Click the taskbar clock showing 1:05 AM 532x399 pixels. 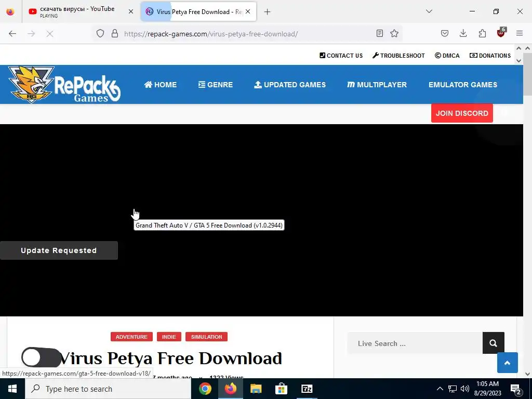(487, 389)
